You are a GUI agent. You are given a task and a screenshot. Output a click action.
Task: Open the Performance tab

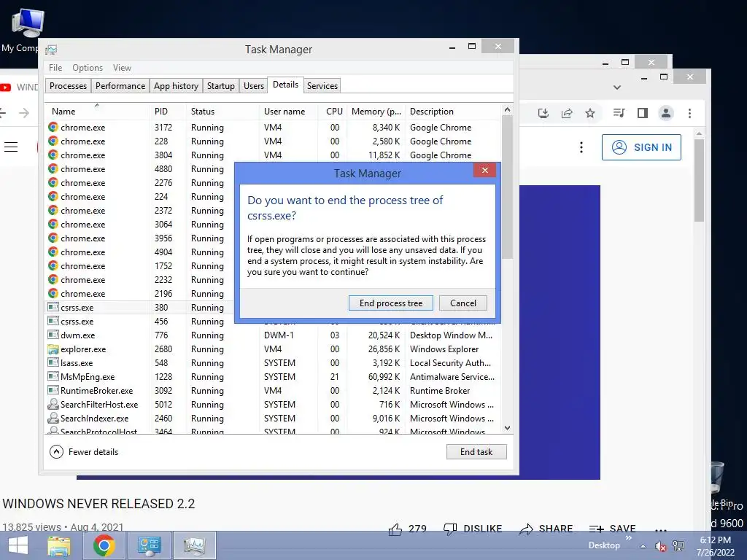tap(120, 86)
